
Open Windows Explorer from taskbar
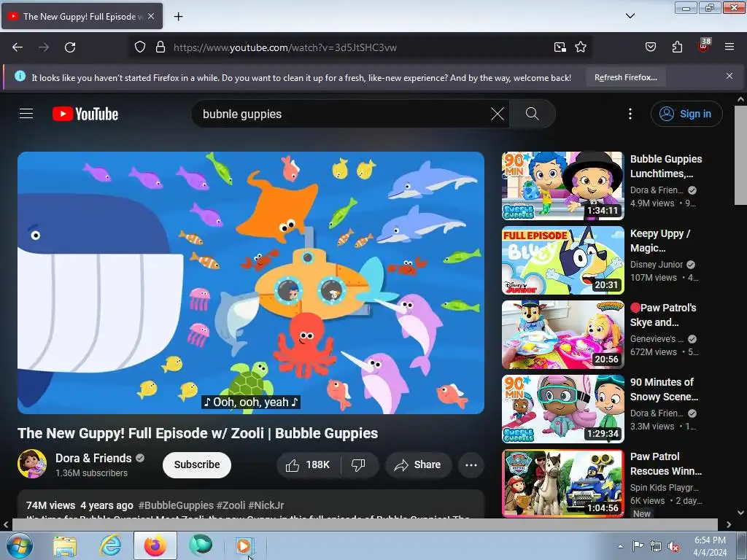tap(65, 545)
